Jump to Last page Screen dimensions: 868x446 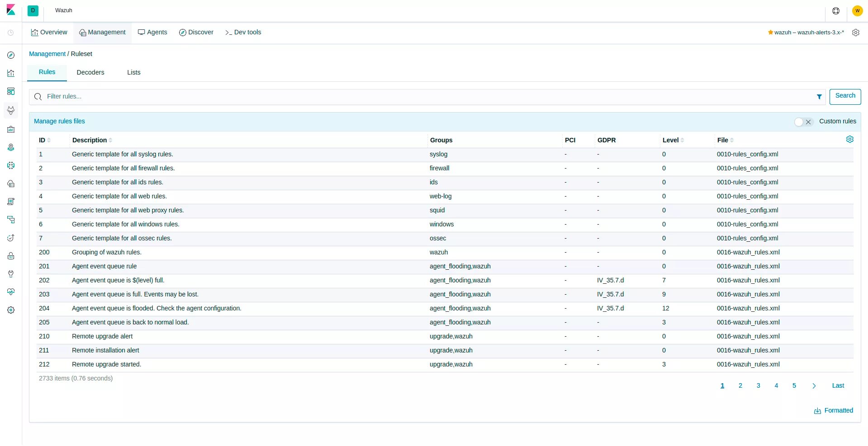pyautogui.click(x=838, y=386)
